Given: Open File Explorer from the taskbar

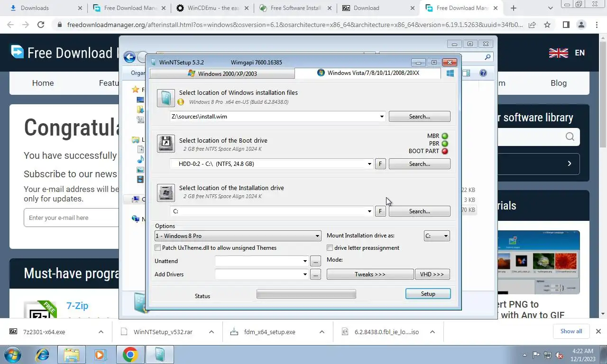Looking at the screenshot, I should [x=72, y=355].
